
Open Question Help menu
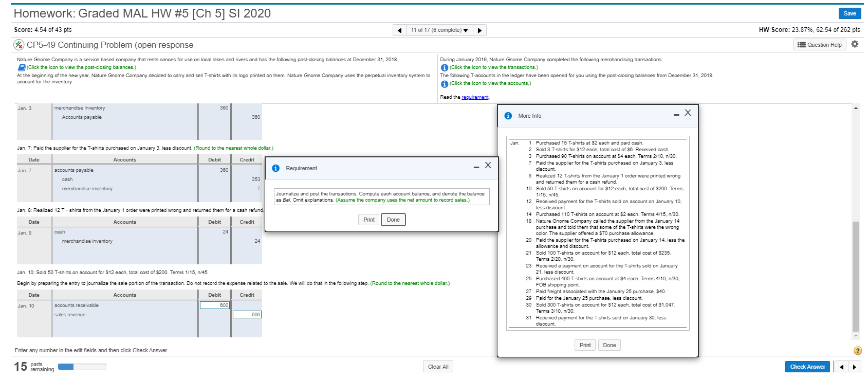coord(820,45)
